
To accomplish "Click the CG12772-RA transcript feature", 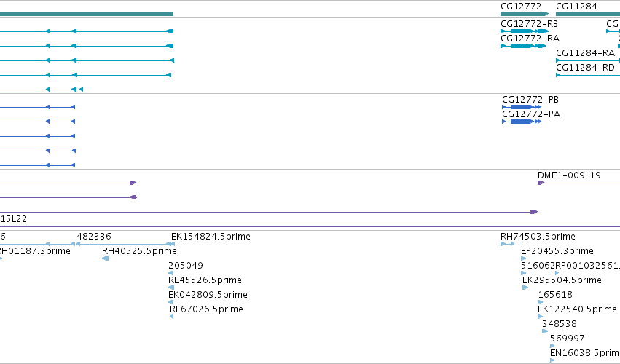I will 522,46.
